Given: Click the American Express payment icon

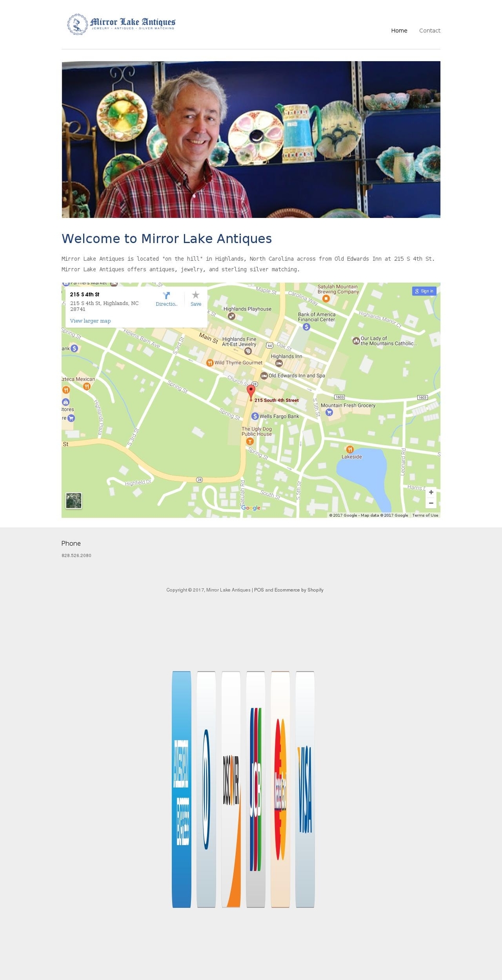Looking at the screenshot, I should 181,789.
